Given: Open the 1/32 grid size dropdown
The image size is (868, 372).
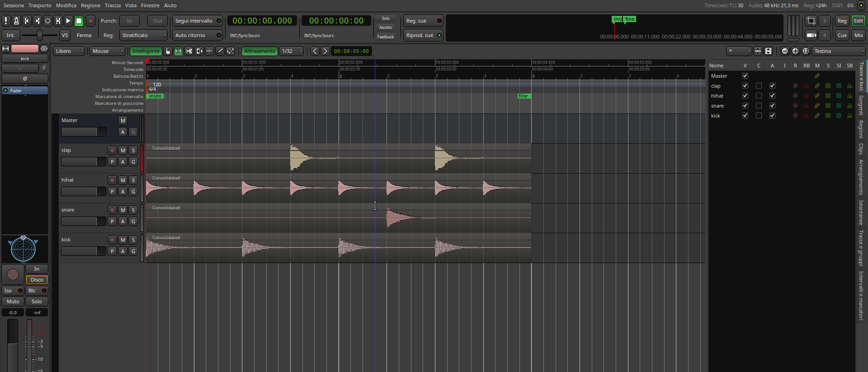Looking at the screenshot, I should pyautogui.click(x=292, y=51).
